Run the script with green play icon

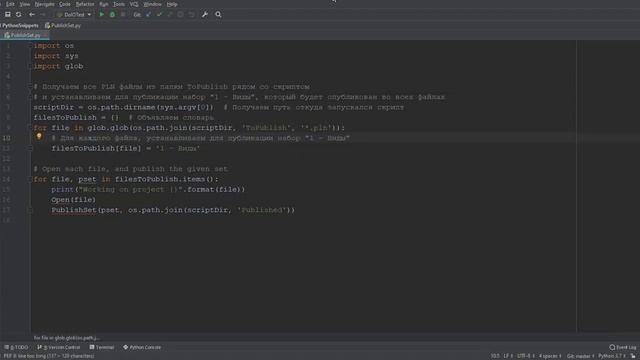pos(102,14)
